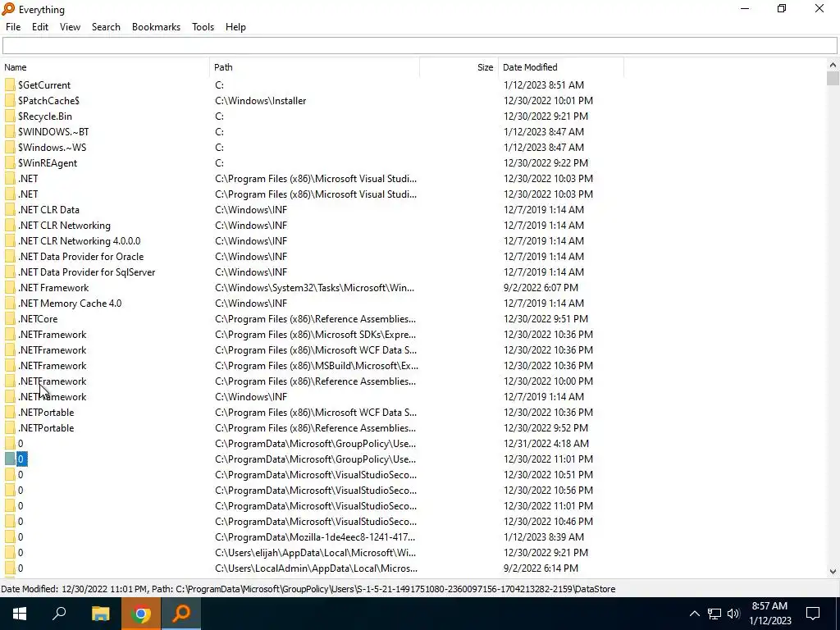Select .NET Data Provider for Oracle
This screenshot has width=840, height=630.
pyautogui.click(x=81, y=256)
